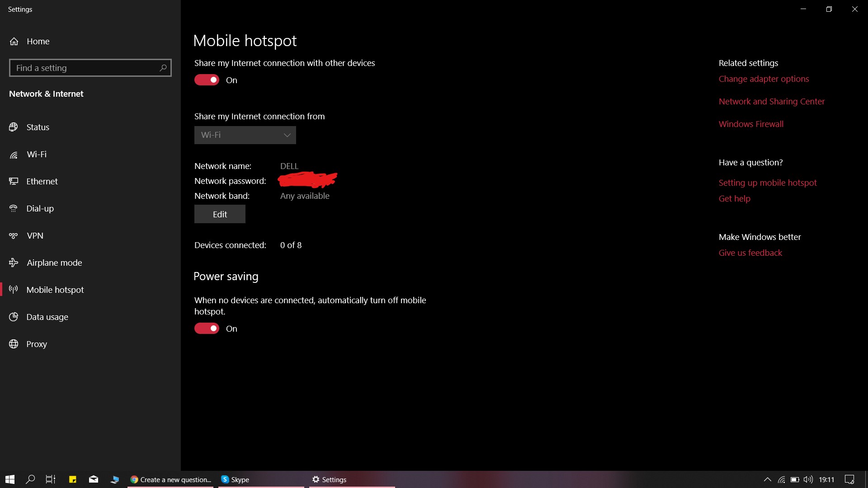This screenshot has width=868, height=488.
Task: Open Dial-up settings via sidebar icon
Action: 14,208
